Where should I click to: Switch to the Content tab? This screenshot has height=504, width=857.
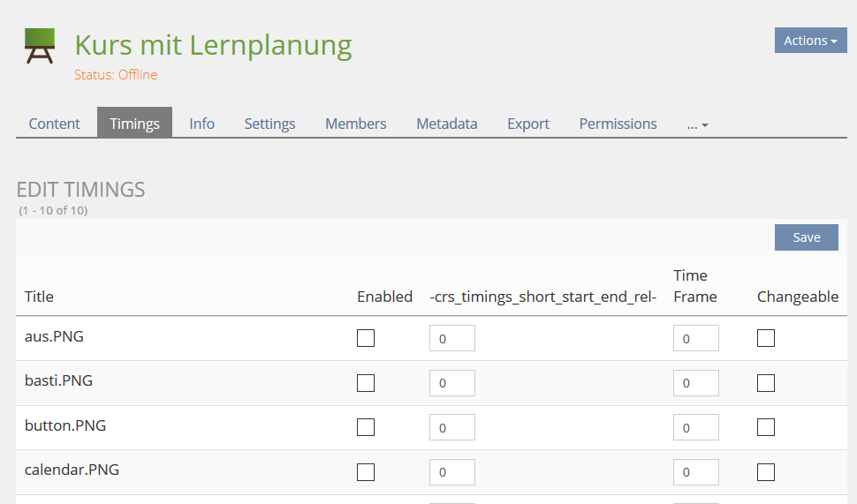(x=55, y=124)
